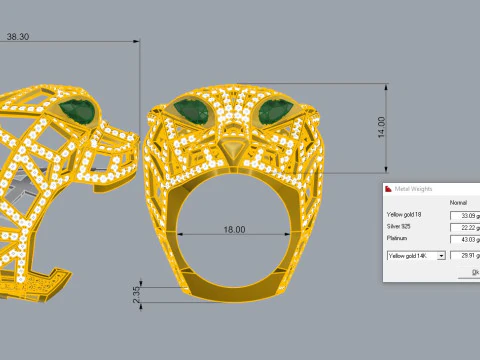
Task: Select the 18.00 inner diameter dimension text
Action: [234, 230]
